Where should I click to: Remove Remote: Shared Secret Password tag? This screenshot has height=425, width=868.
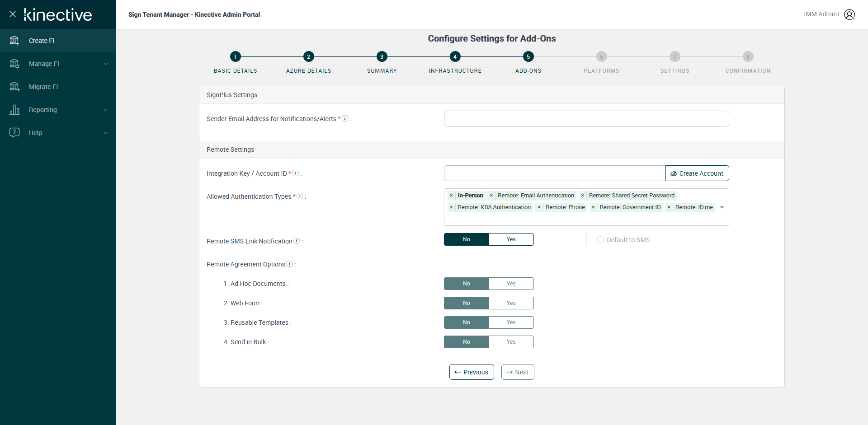pyautogui.click(x=583, y=196)
